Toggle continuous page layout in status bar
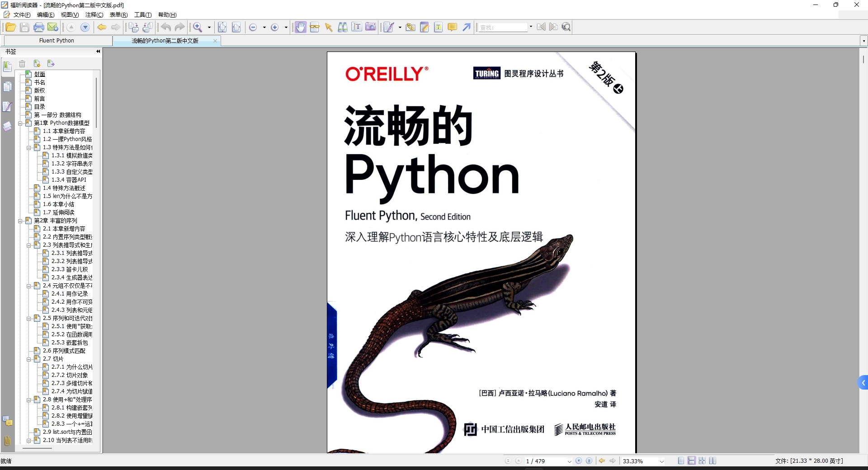This screenshot has width=868, height=470. pos(691,461)
